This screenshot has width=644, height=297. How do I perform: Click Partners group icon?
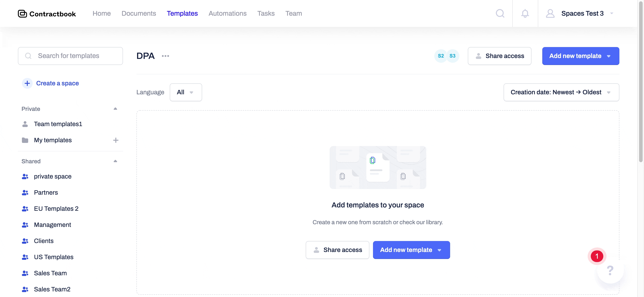[25, 192]
